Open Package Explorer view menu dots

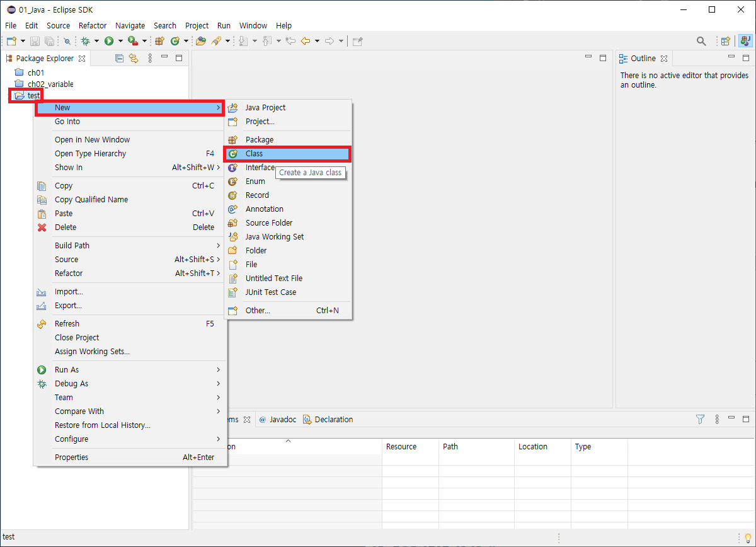[150, 58]
